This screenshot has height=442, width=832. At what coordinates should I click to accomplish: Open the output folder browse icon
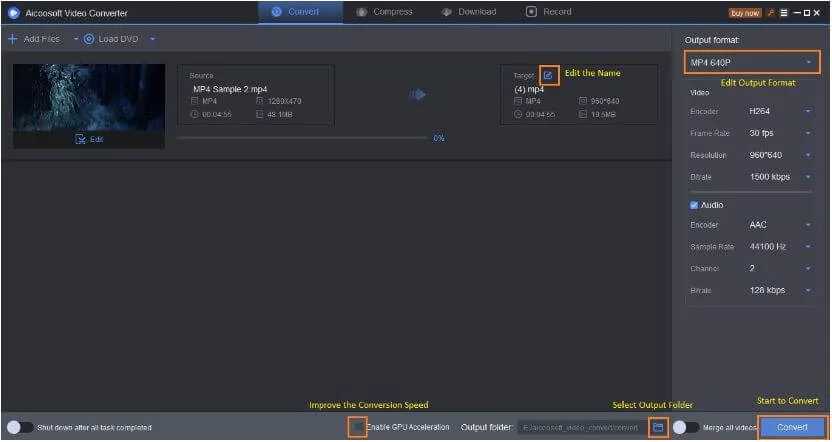click(x=658, y=427)
